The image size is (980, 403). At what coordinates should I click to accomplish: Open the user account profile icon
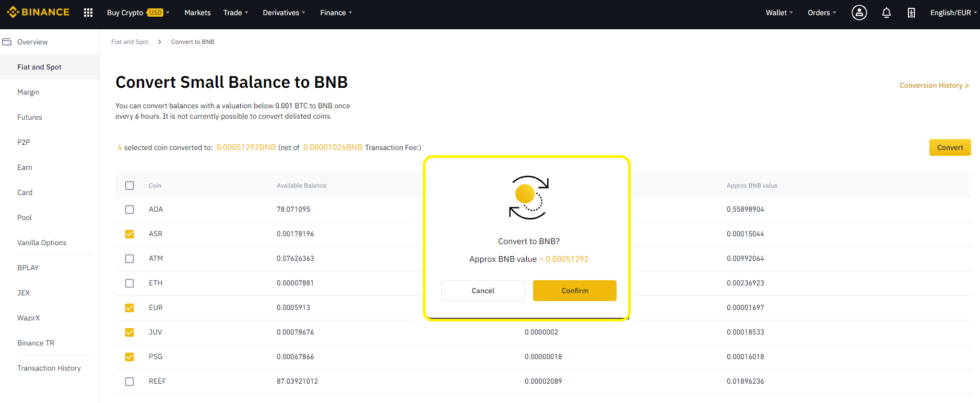point(859,13)
